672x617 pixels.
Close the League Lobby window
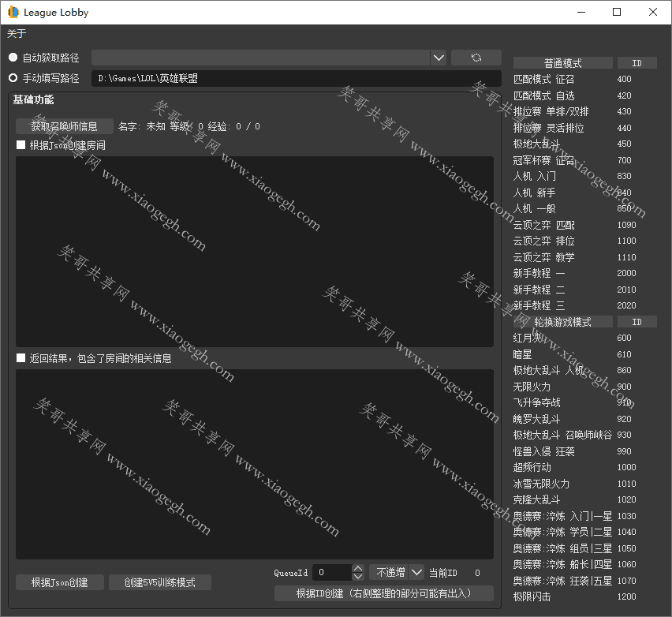653,12
